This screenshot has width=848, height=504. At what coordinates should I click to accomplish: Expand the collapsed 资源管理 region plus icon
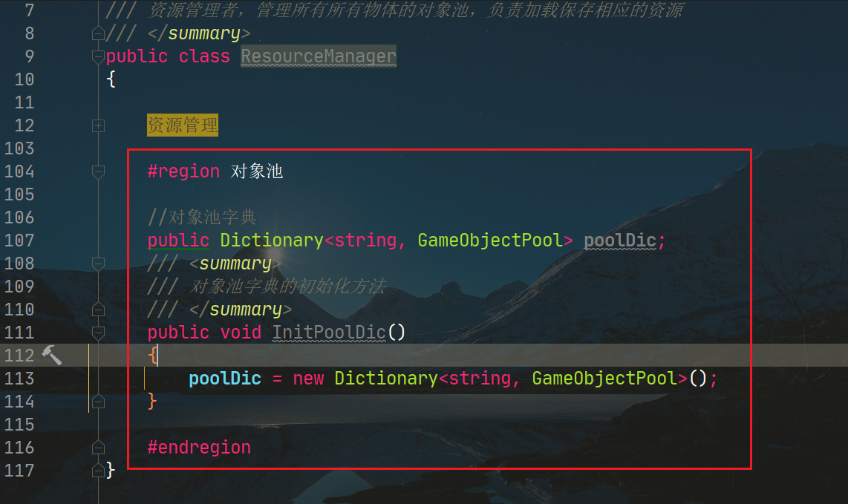98,125
